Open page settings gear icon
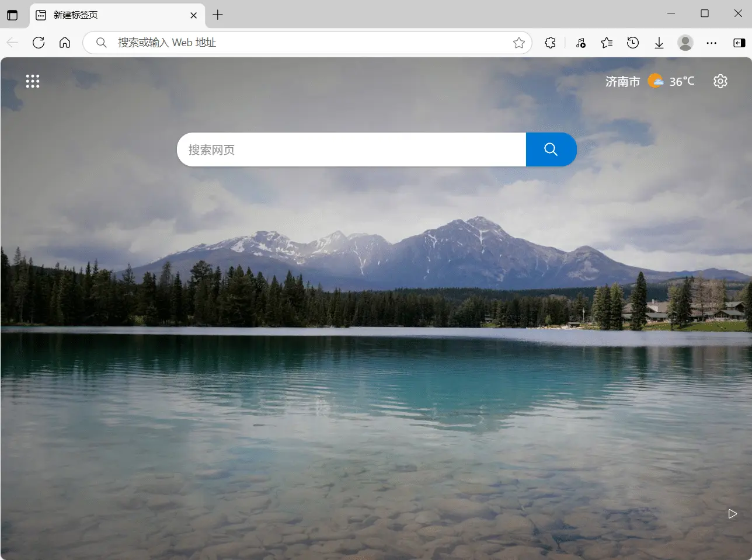The width and height of the screenshot is (752, 560). tap(720, 81)
